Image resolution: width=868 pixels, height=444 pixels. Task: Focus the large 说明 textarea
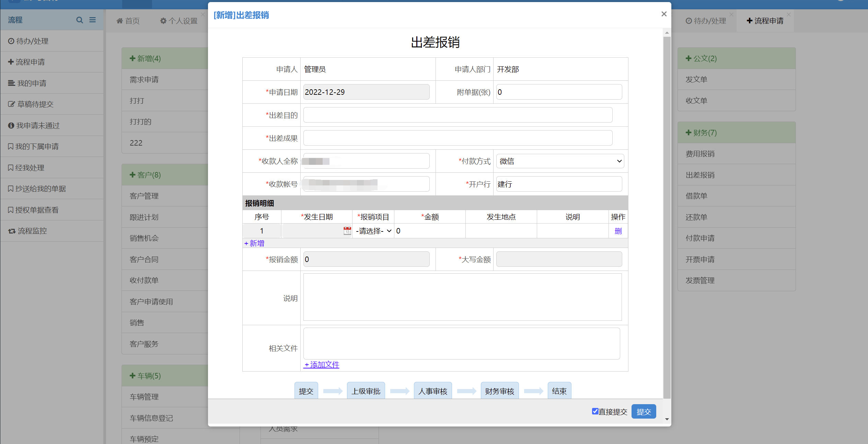[462, 297]
